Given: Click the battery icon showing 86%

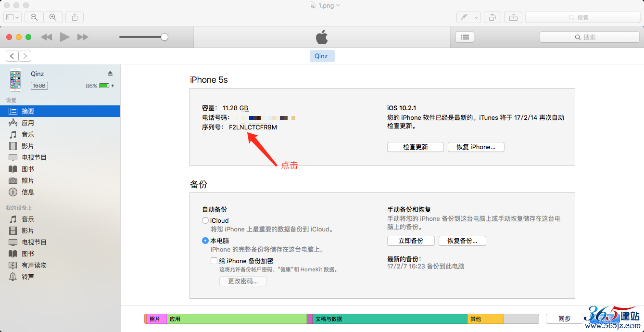Looking at the screenshot, I should [x=104, y=86].
